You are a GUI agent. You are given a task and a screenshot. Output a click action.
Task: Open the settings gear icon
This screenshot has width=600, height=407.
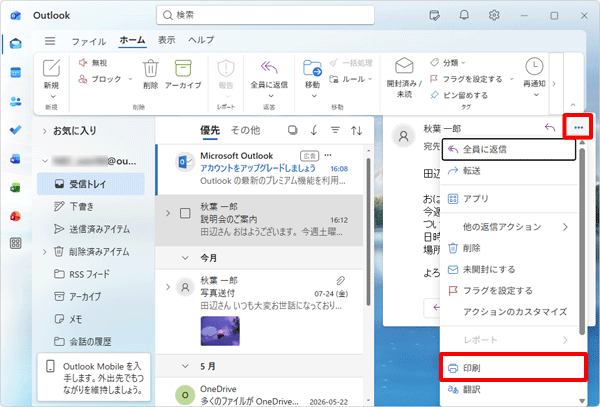(494, 15)
